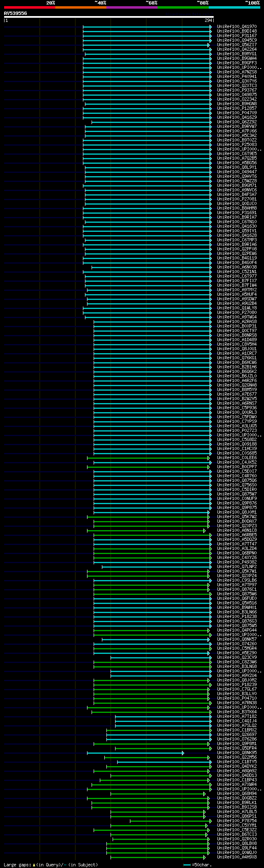This screenshot has height=868, width=264.
Task: Click the arrowhead of the UniRef100_P78754 alignment
Action: (210, 821)
